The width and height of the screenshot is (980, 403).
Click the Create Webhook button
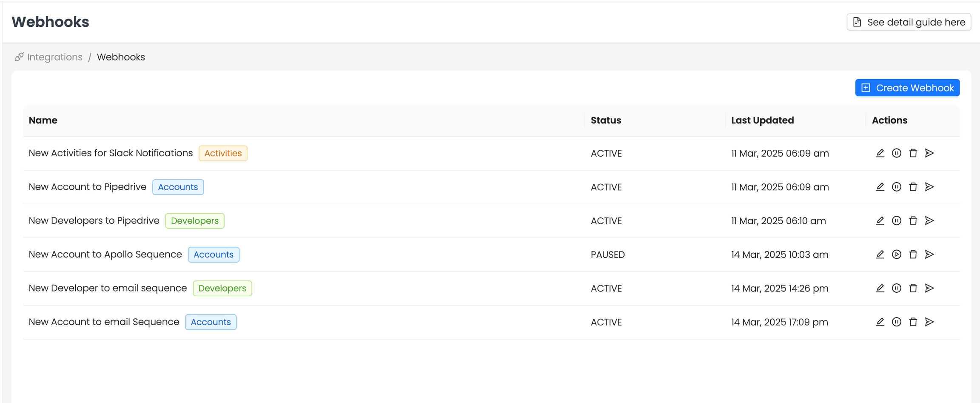point(907,88)
